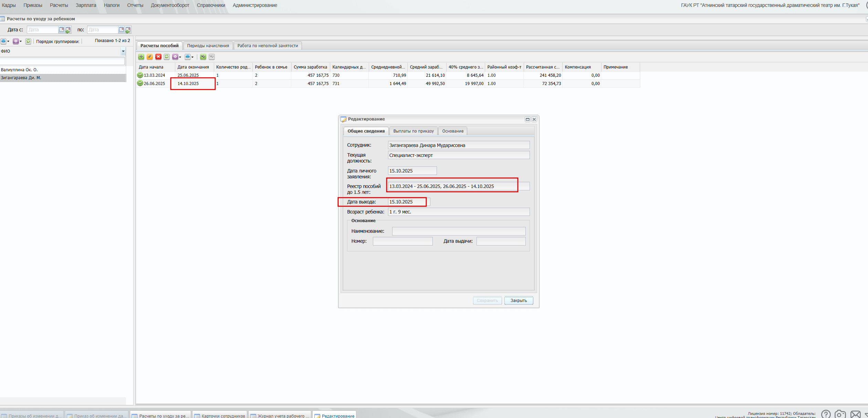Image resolution: width=868 pixels, height=418 pixels.
Task: Open calendar picker for 'Дата с' field
Action: (x=61, y=30)
